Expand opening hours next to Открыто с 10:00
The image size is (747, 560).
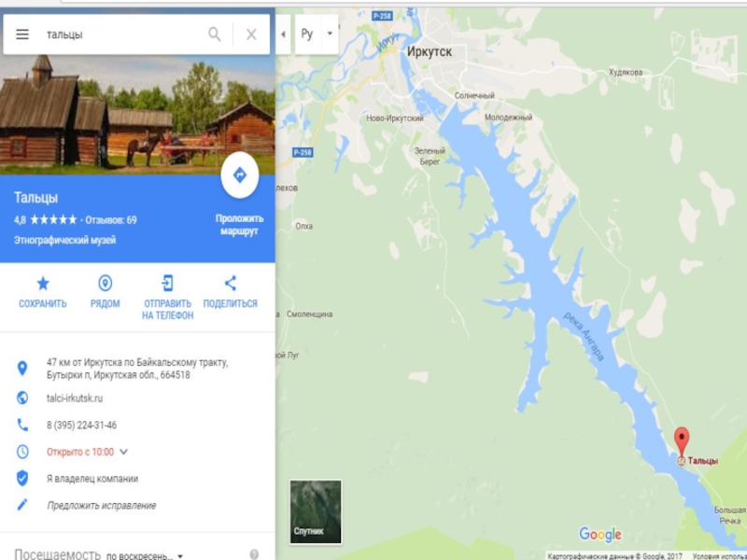point(123,452)
